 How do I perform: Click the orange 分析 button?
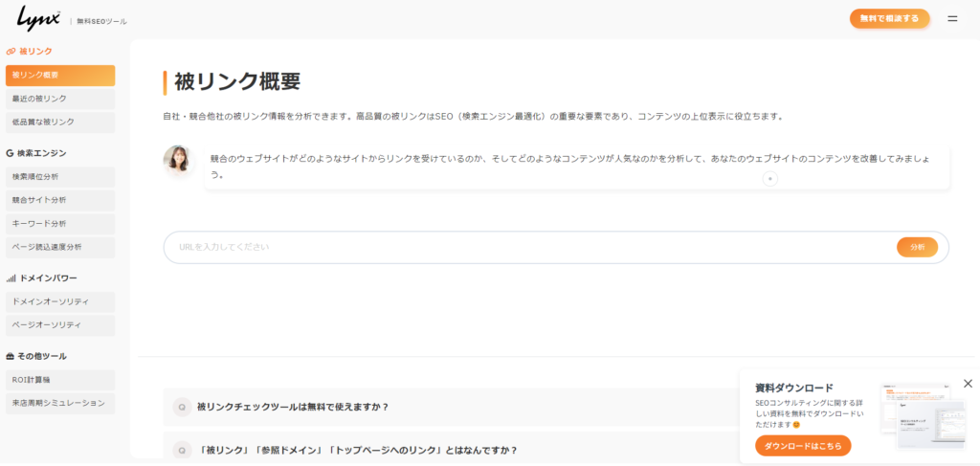(917, 247)
